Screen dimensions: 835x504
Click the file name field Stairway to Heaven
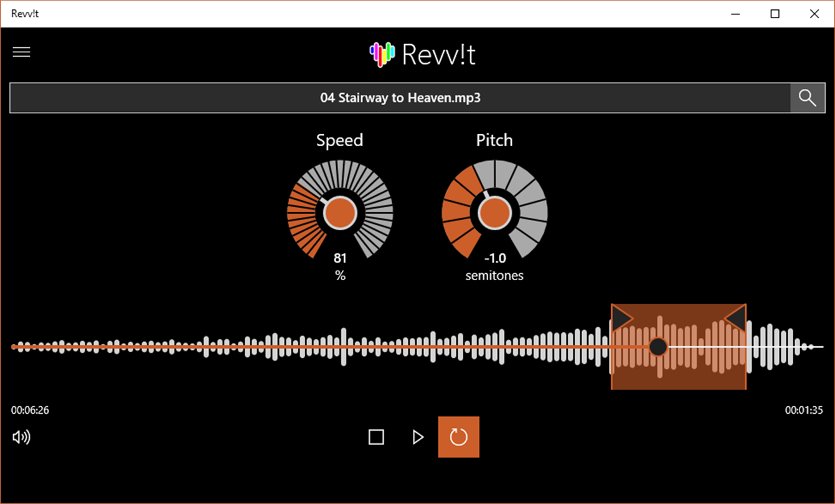(400, 98)
